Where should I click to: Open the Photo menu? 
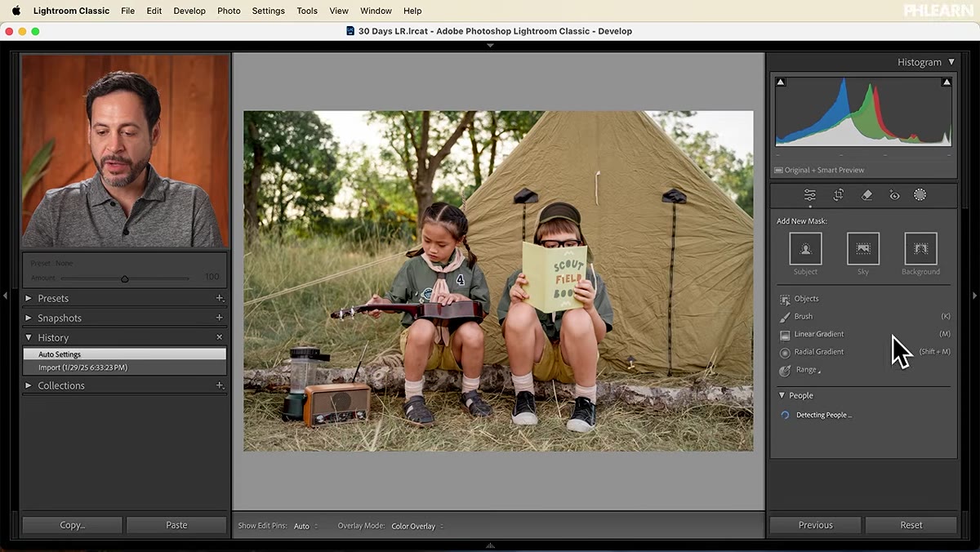tap(229, 11)
